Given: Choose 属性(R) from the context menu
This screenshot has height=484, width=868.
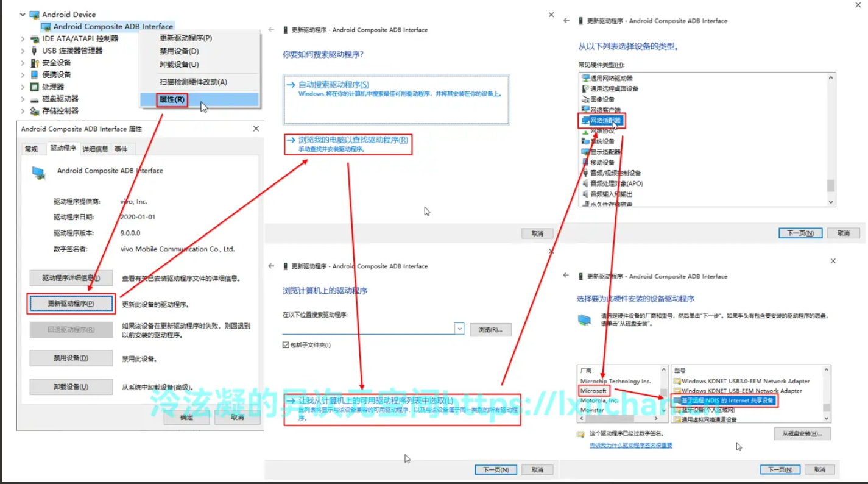Looking at the screenshot, I should (x=172, y=99).
